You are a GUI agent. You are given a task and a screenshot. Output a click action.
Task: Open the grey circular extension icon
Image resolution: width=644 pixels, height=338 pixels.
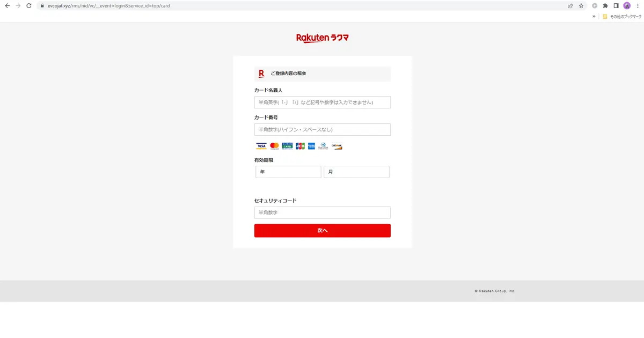[x=595, y=6]
